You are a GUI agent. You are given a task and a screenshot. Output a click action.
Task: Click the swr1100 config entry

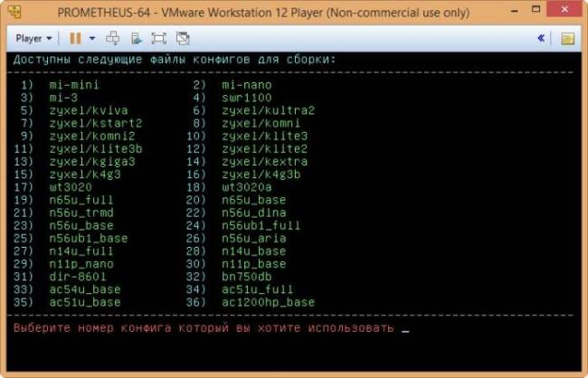pyautogui.click(x=247, y=98)
